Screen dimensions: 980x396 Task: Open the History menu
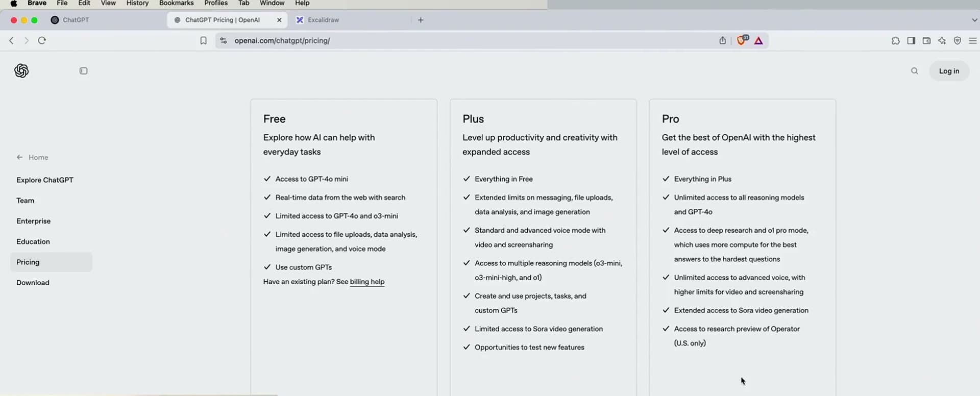(137, 3)
